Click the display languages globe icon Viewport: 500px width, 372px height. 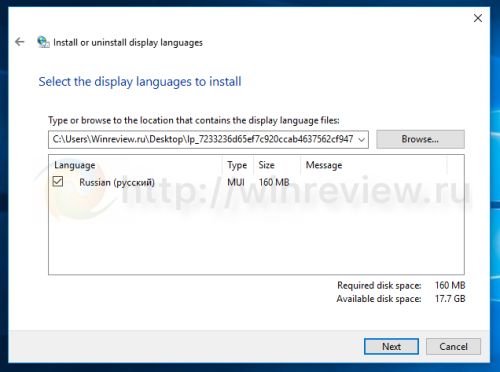tap(43, 42)
